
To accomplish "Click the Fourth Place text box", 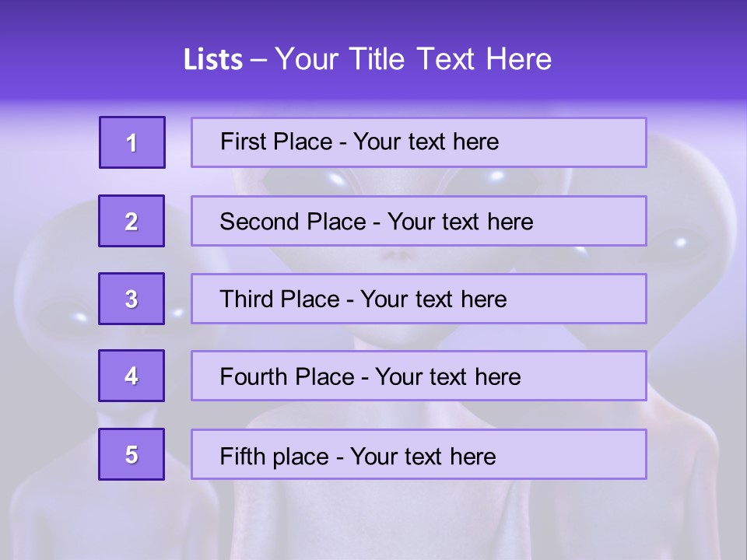I will pos(419,376).
